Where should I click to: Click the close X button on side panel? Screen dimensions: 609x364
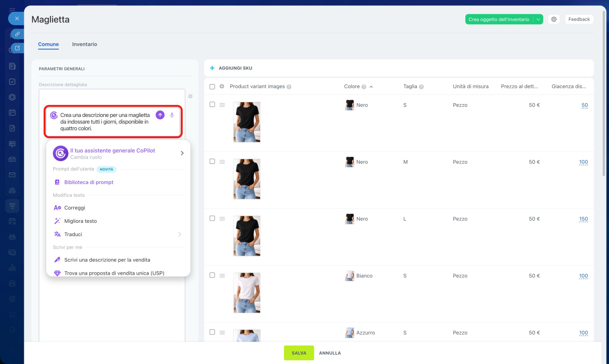(x=16, y=19)
